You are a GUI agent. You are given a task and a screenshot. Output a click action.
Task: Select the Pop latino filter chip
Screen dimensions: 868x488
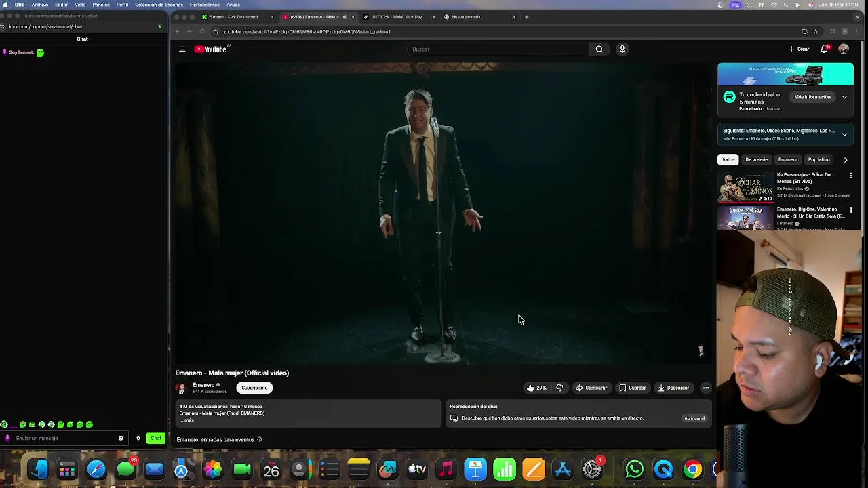coord(818,160)
